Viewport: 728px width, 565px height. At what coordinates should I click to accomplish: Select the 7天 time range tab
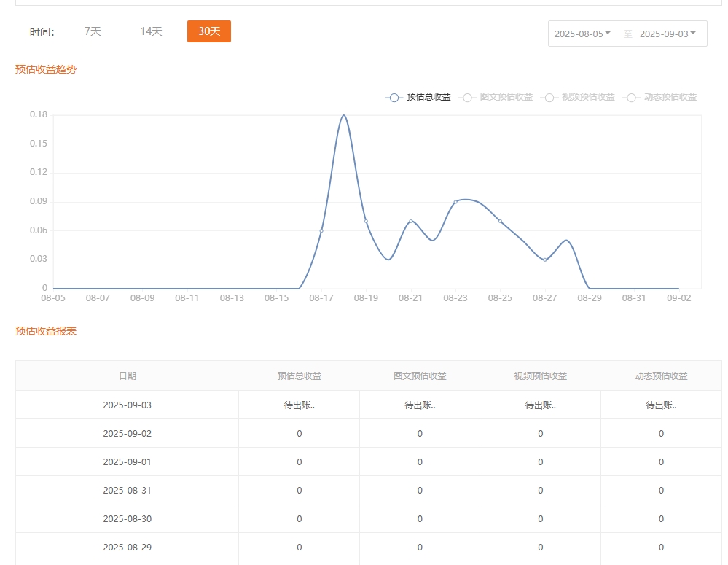pyautogui.click(x=93, y=31)
